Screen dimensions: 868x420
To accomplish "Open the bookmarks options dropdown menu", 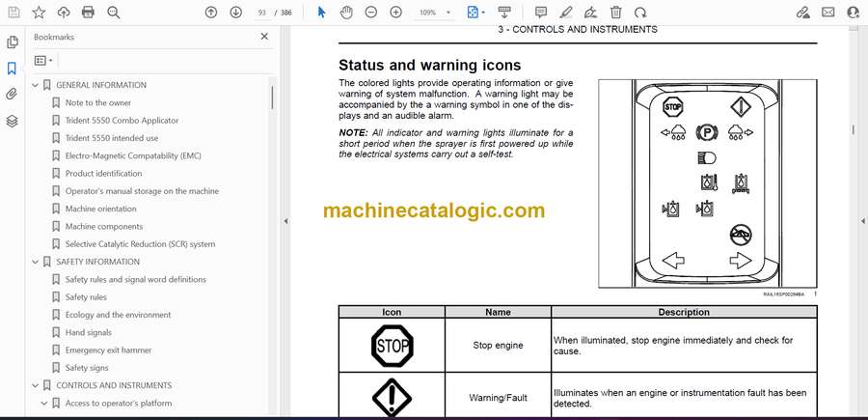I will (43, 61).
